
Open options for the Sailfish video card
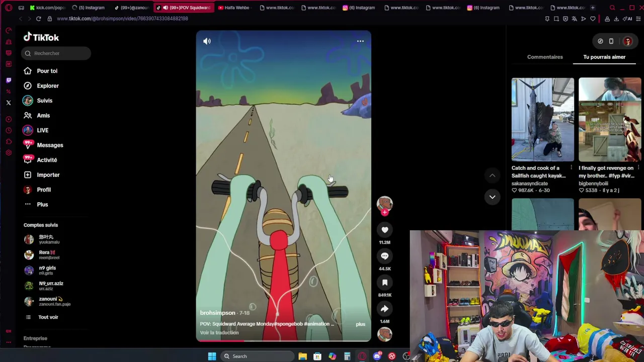571,168
